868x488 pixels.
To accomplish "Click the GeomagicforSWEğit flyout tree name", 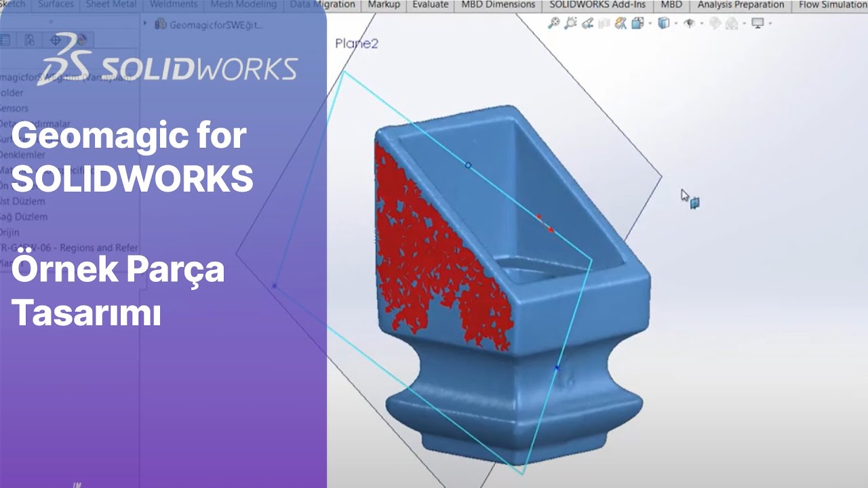I will click(216, 25).
